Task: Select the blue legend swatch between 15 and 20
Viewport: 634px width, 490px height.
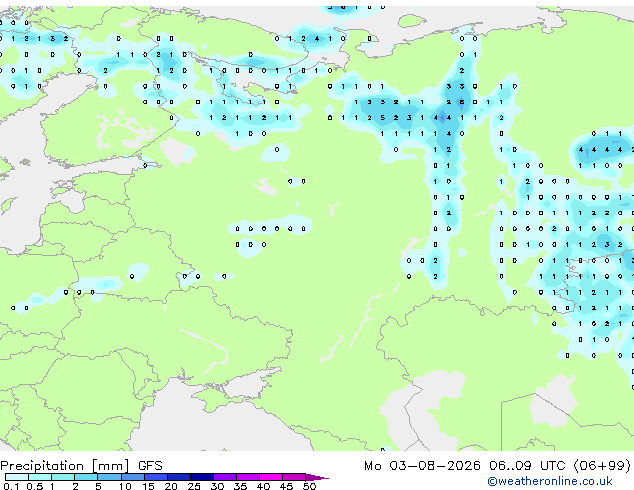Action: point(156,477)
